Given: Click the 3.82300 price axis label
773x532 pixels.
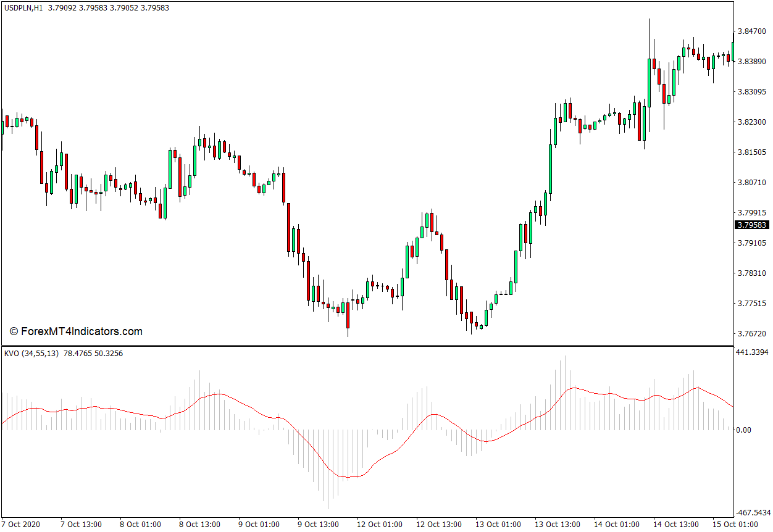Looking at the screenshot, I should [751, 122].
